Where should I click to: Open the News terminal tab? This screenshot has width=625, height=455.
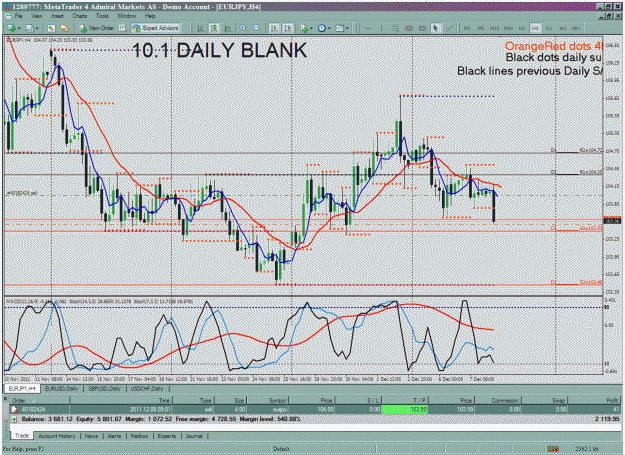pos(91,436)
